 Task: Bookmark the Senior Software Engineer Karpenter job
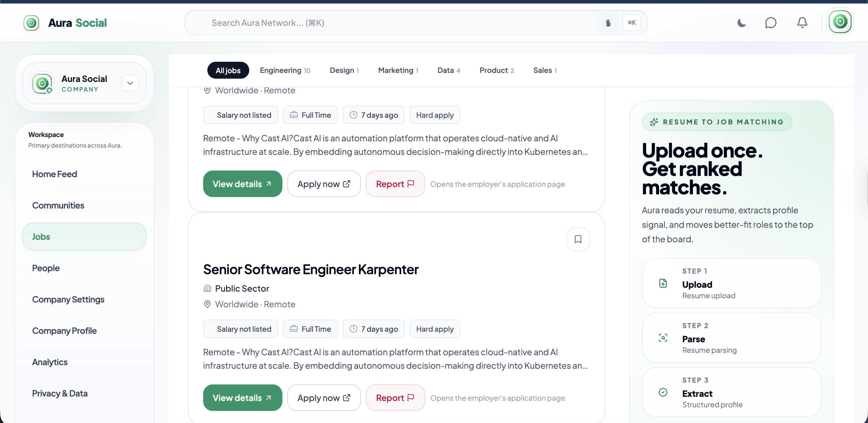[578, 239]
